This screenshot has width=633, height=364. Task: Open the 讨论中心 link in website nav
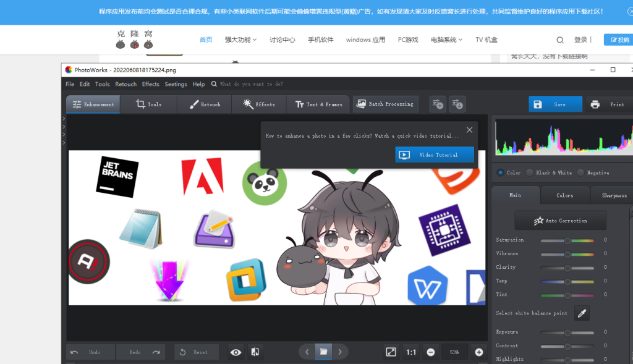tap(282, 40)
